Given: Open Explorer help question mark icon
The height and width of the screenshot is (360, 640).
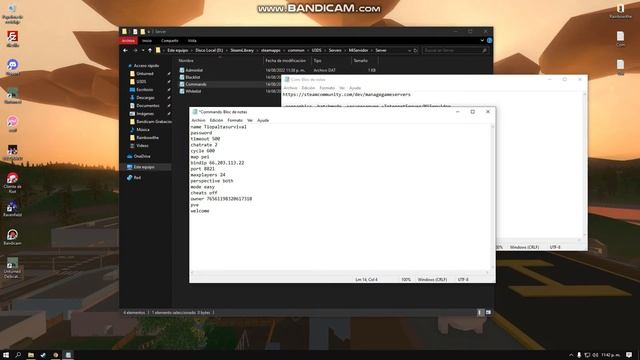Looking at the screenshot, I should pyautogui.click(x=489, y=40).
